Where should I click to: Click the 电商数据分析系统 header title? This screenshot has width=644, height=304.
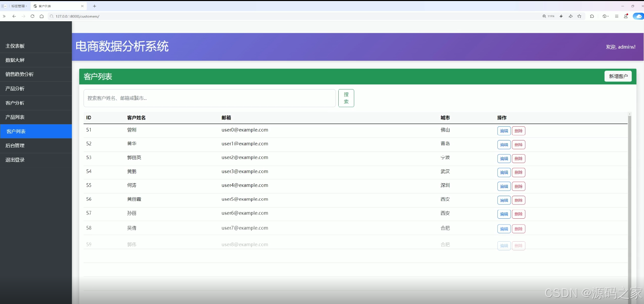(122, 46)
